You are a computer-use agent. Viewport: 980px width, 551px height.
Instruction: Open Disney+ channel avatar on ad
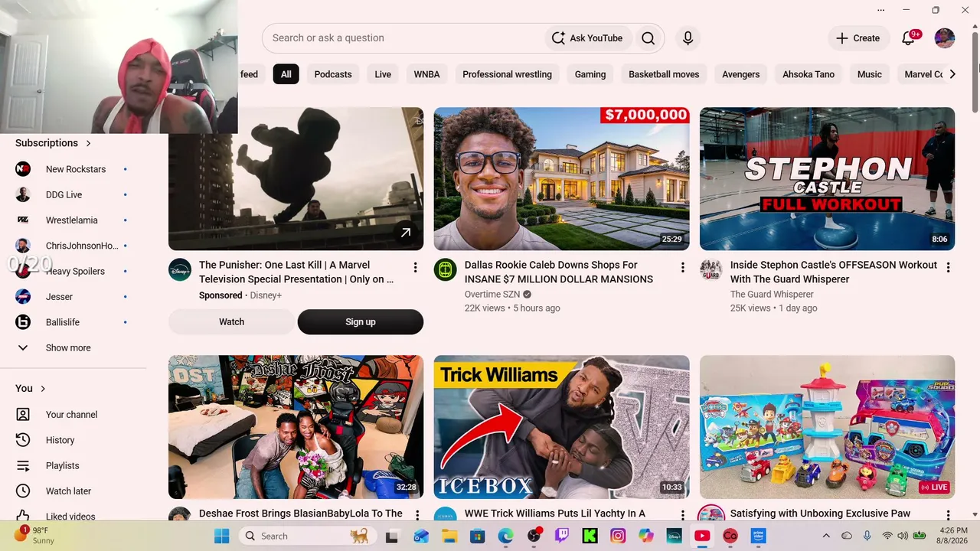click(180, 269)
